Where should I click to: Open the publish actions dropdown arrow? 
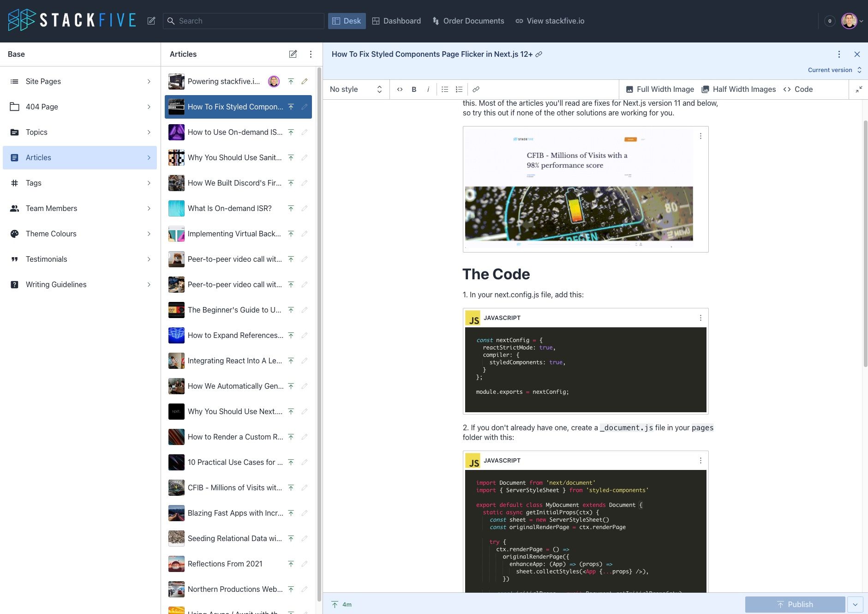pyautogui.click(x=855, y=604)
